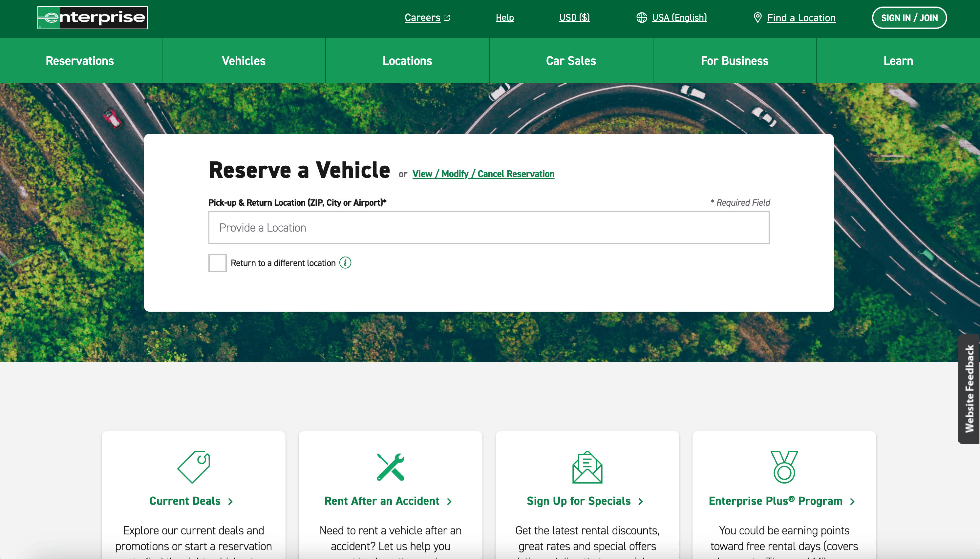Image resolution: width=980 pixels, height=559 pixels.
Task: Open the USD ($) currency selector
Action: pyautogui.click(x=574, y=18)
